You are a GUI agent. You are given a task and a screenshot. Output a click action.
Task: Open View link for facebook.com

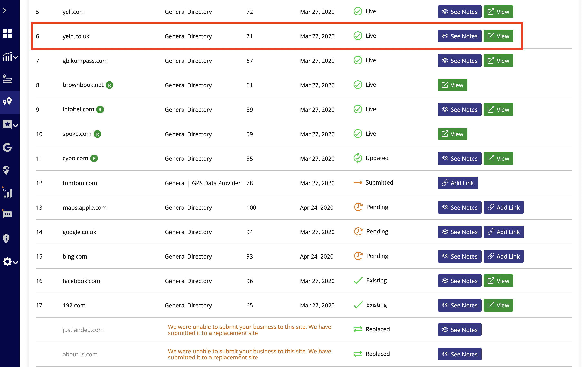coord(498,281)
